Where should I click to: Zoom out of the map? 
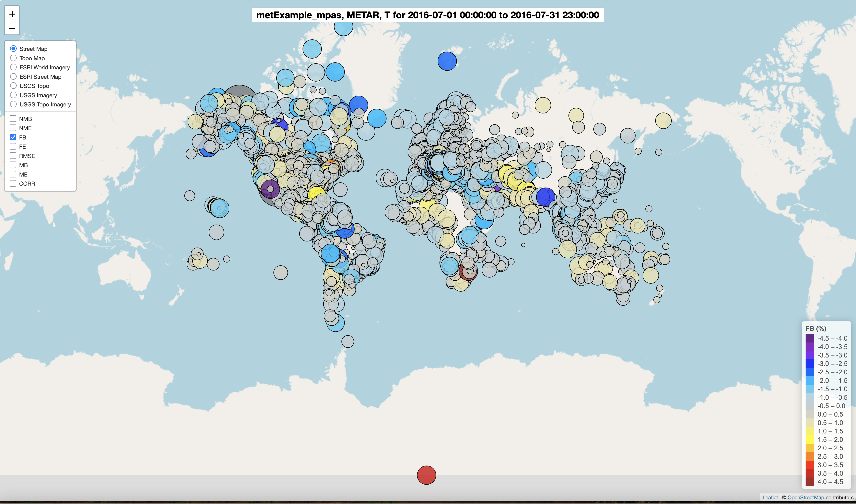click(x=12, y=28)
